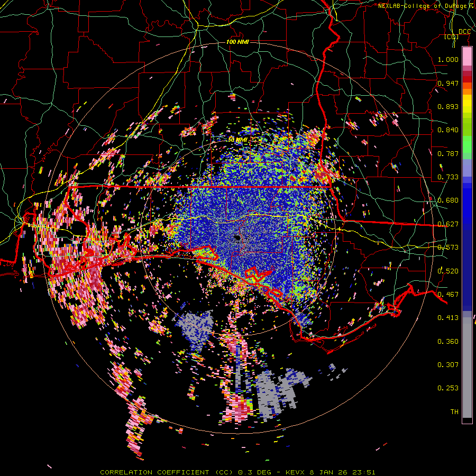Viewport: 476px width, 476px height.
Task: Click the 0.467 scale label
Action: click(448, 295)
